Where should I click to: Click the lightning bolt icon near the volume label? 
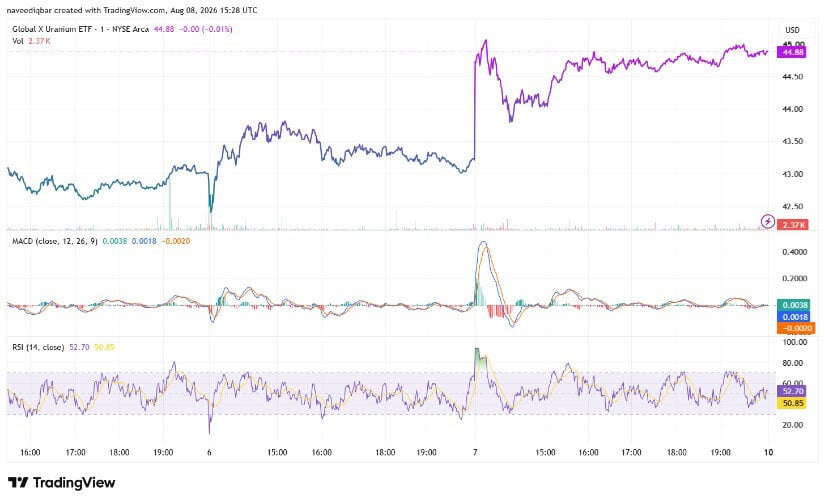[x=768, y=221]
